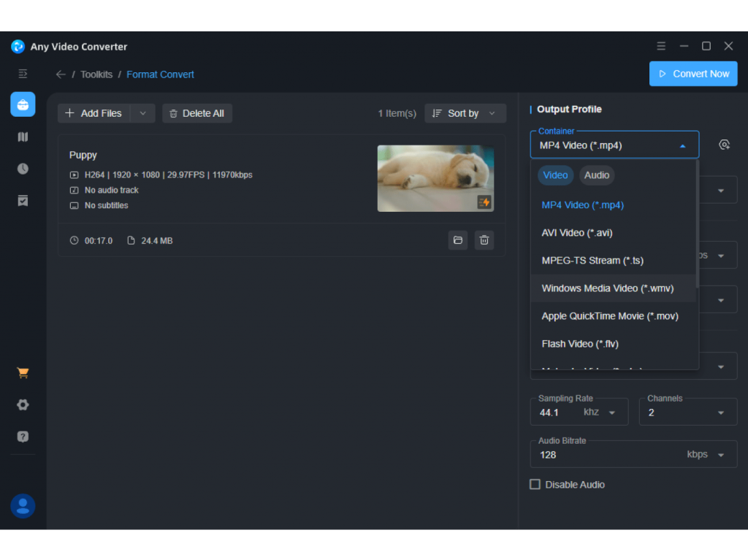The width and height of the screenshot is (748, 560).
Task: Open the help question mark icon
Action: coord(23,437)
